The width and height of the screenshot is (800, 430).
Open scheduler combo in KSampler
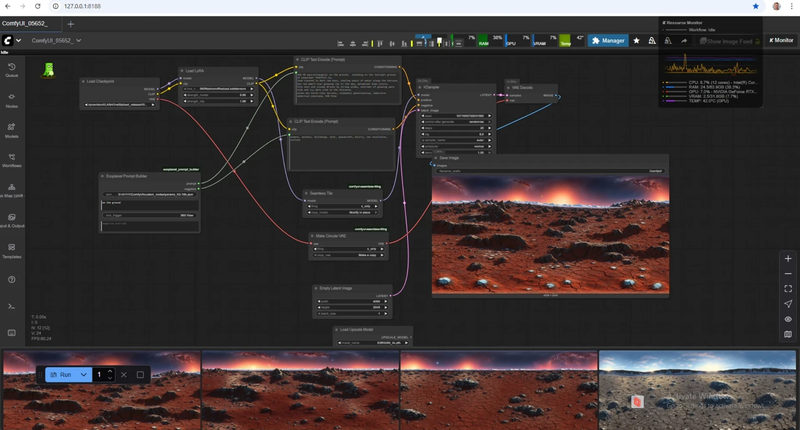point(456,146)
